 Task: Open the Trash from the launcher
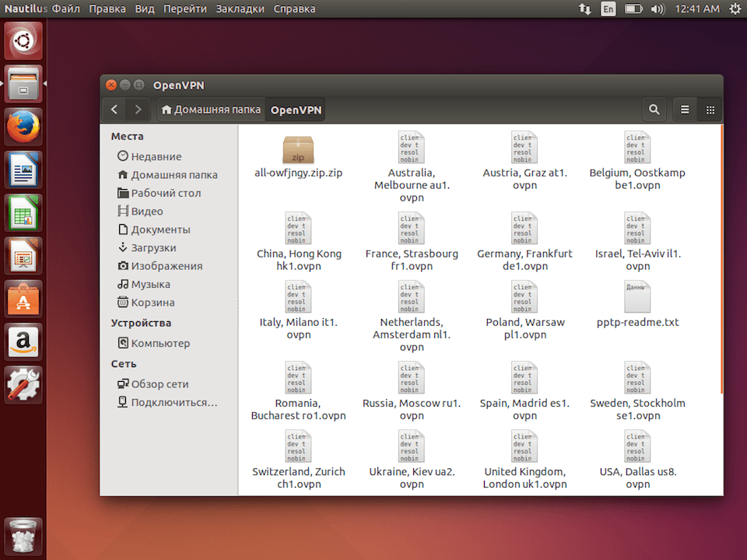23,536
